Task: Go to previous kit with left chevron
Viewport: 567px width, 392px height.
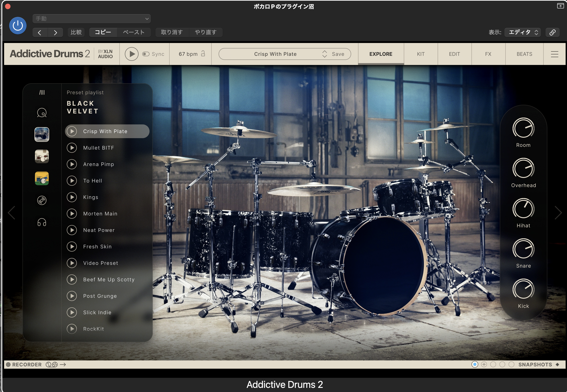Action: [x=11, y=213]
